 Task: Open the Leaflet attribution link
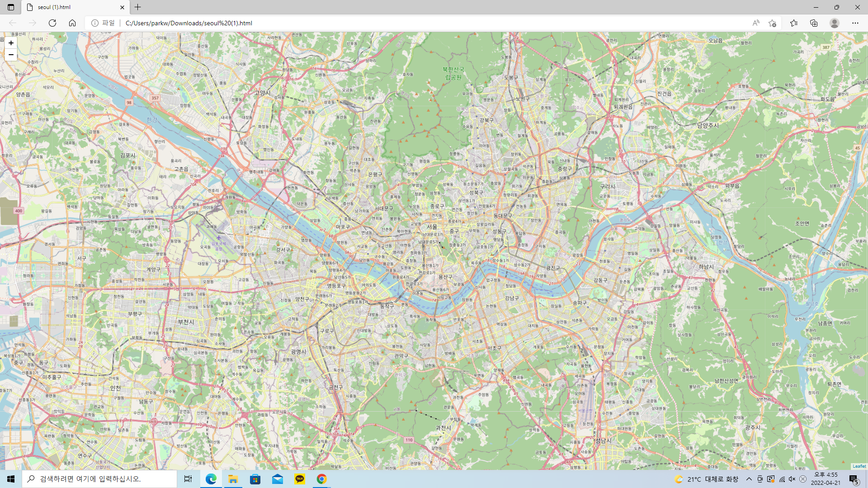pos(859,466)
